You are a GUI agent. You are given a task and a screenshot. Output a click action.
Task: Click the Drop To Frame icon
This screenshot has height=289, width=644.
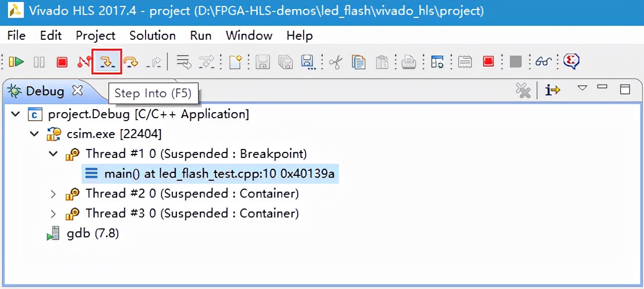point(184,62)
